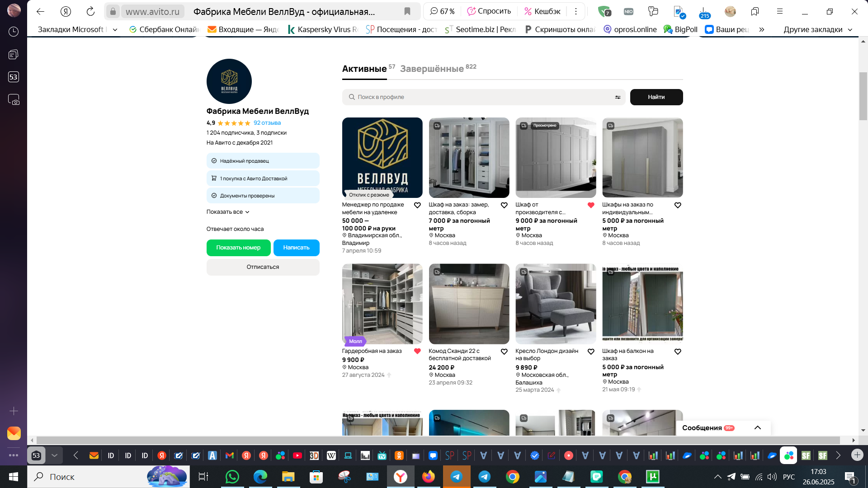This screenshot has width=868, height=488.
Task: Toggle favorite on Менеджер по продаже мебели listing
Action: tap(417, 205)
